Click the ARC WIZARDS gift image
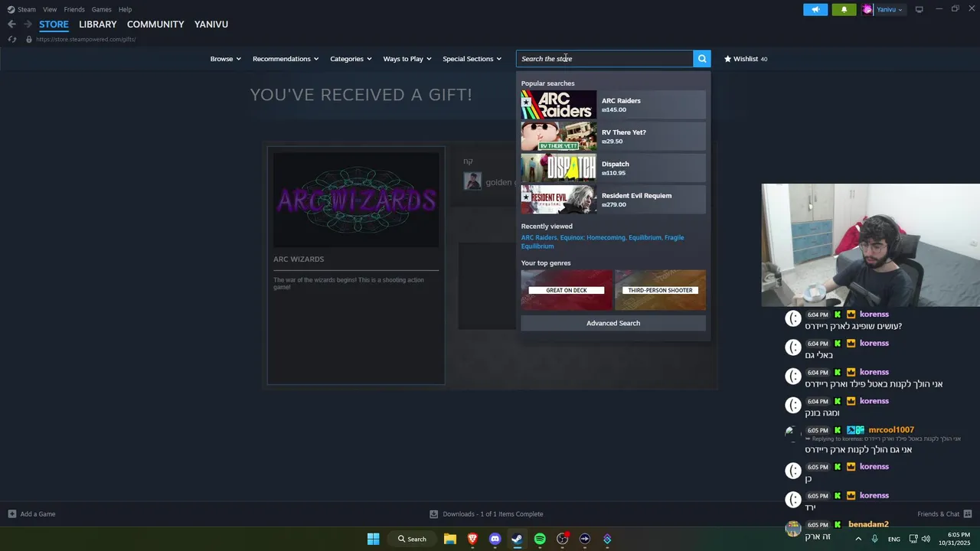 (356, 200)
